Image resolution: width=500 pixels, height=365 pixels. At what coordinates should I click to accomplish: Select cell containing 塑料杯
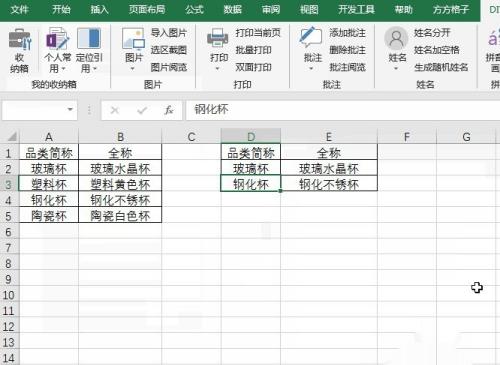coord(49,184)
